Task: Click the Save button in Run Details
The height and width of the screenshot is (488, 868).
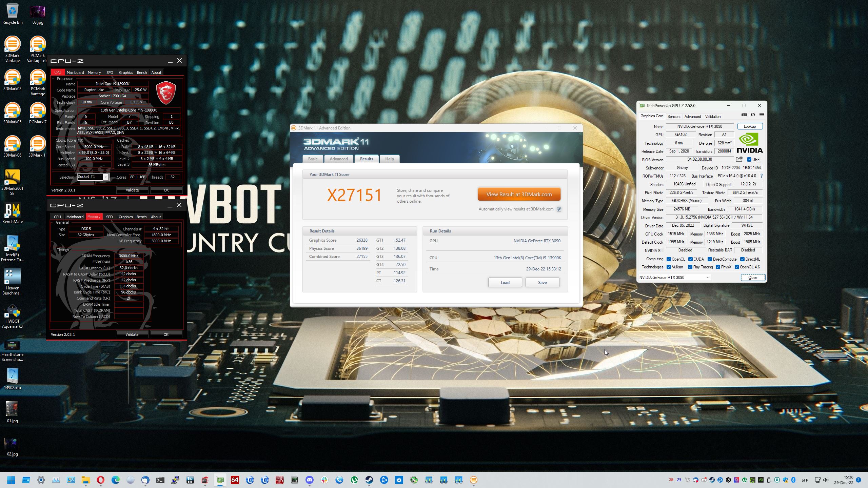Action: point(542,283)
